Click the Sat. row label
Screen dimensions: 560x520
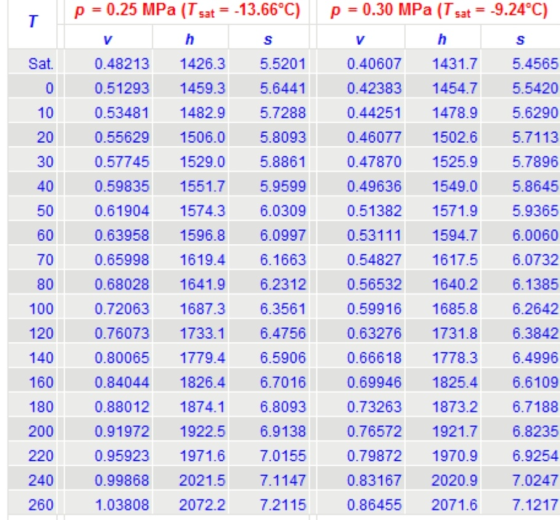click(41, 64)
